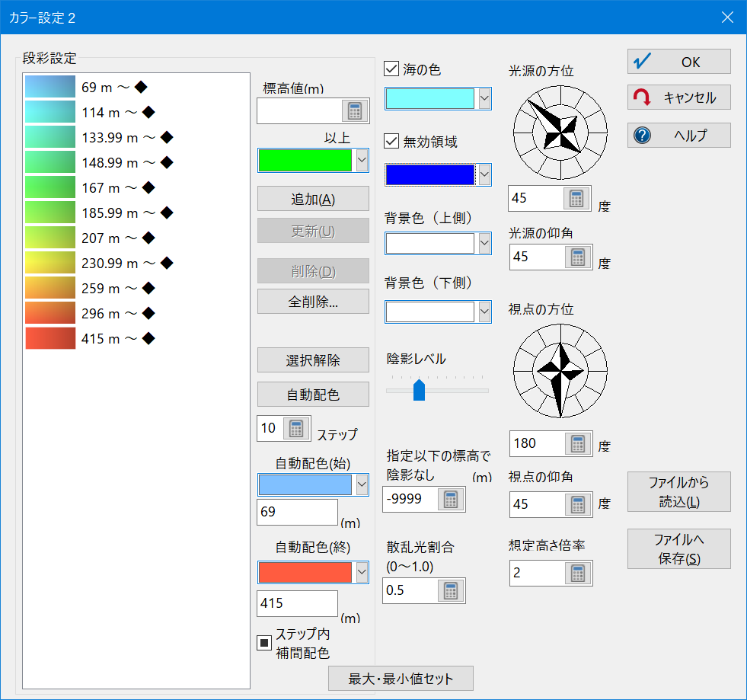Select the 230.99 m color step
Image resolution: width=747 pixels, height=700 pixels.
point(136,263)
